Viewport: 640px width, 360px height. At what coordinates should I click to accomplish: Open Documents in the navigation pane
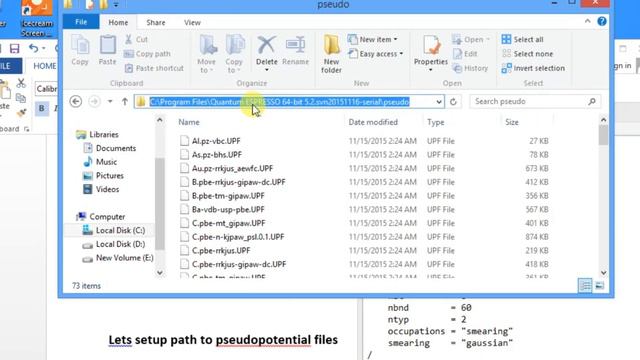(x=109, y=148)
